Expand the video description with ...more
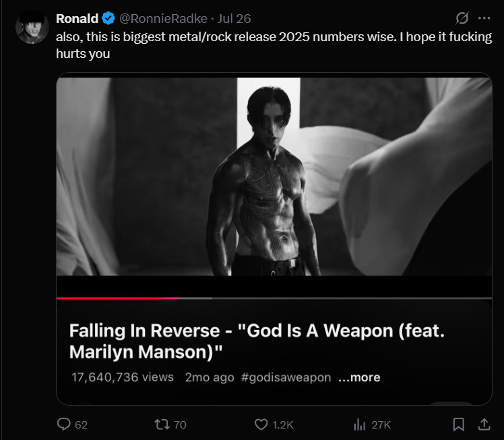Screen dimensions: 504x440 [359, 377]
